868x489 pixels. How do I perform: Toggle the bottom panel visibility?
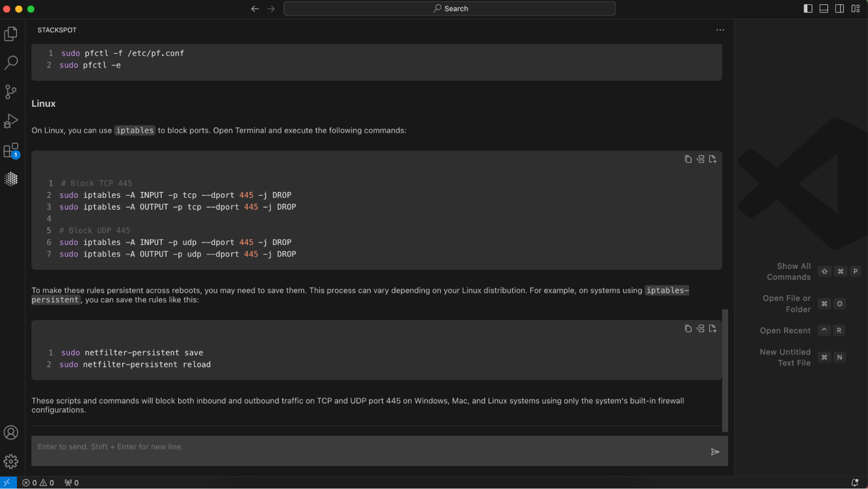tap(824, 9)
